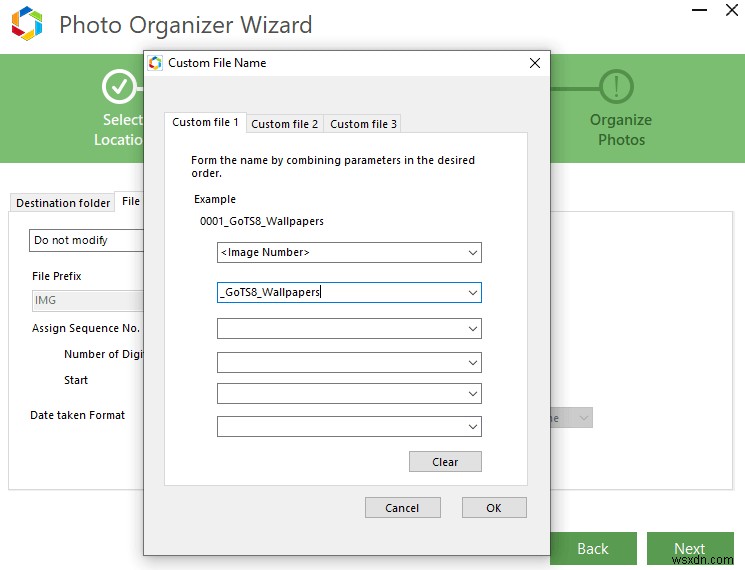Image resolution: width=745 pixels, height=570 pixels.
Task: Click the File Prefix label
Action: [x=57, y=276]
